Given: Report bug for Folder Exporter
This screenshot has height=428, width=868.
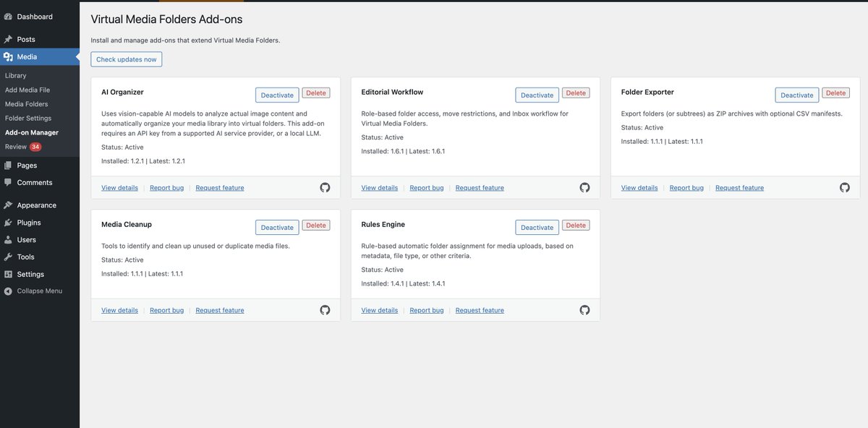Looking at the screenshot, I should [686, 188].
